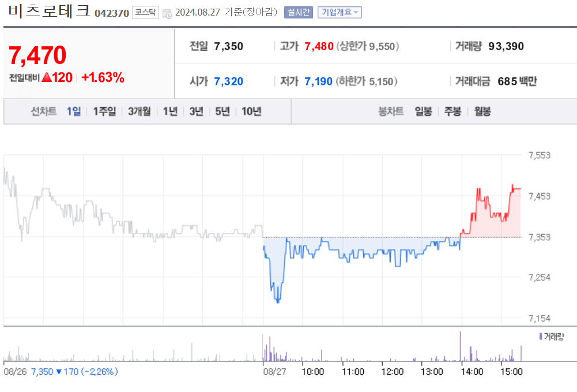The height and width of the screenshot is (392, 577).
Task: Click the clock calendar icon beside the date
Action: tap(167, 14)
